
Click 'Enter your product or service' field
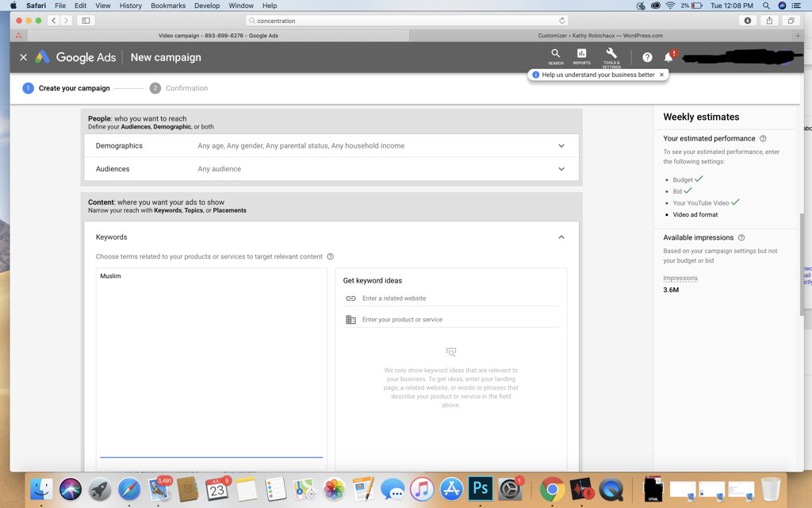pyautogui.click(x=450, y=320)
